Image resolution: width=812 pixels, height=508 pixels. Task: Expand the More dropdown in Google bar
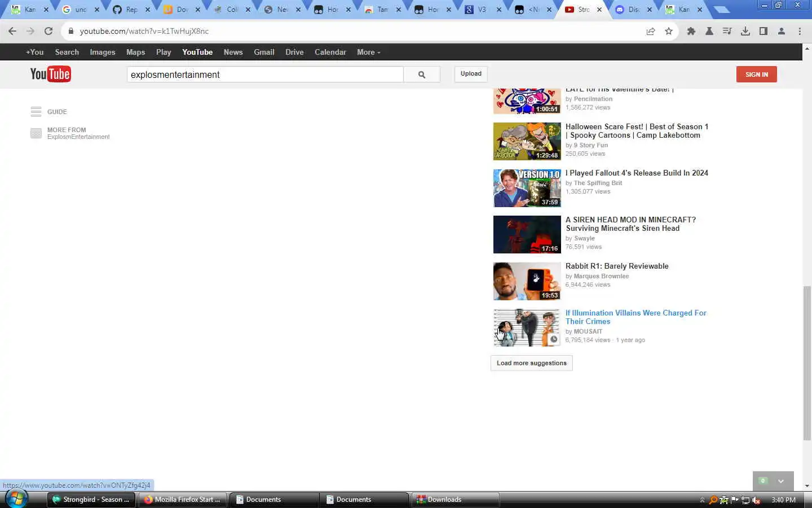(369, 52)
